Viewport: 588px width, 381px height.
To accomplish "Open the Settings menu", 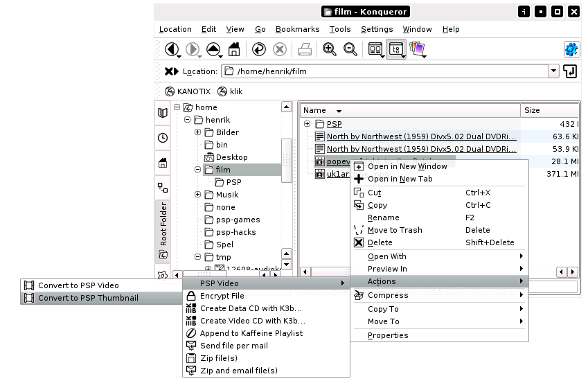I will 377,29.
